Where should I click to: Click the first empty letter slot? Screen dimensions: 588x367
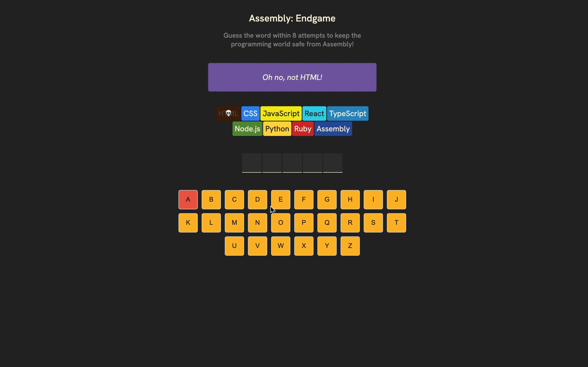coord(252,163)
